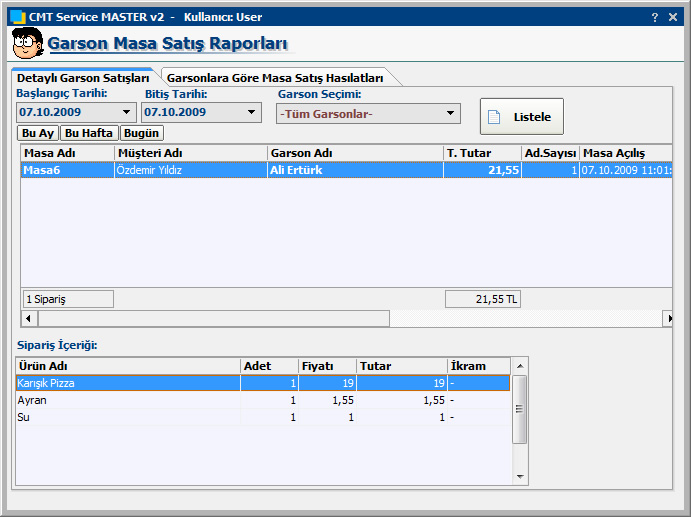Open the Başlangıç Tarihi date dropdown
Screen dimensions: 691x517
(127, 113)
